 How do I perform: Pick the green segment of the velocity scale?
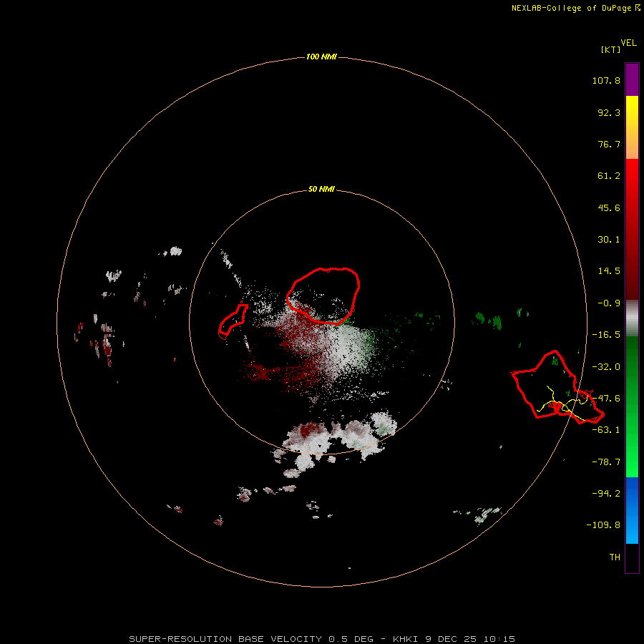click(632, 406)
